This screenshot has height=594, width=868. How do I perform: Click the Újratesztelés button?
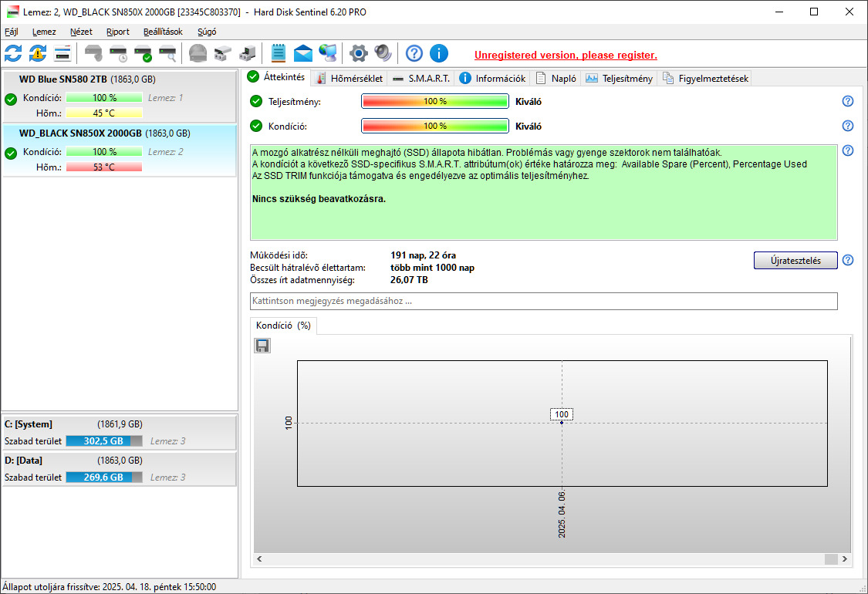[795, 260]
